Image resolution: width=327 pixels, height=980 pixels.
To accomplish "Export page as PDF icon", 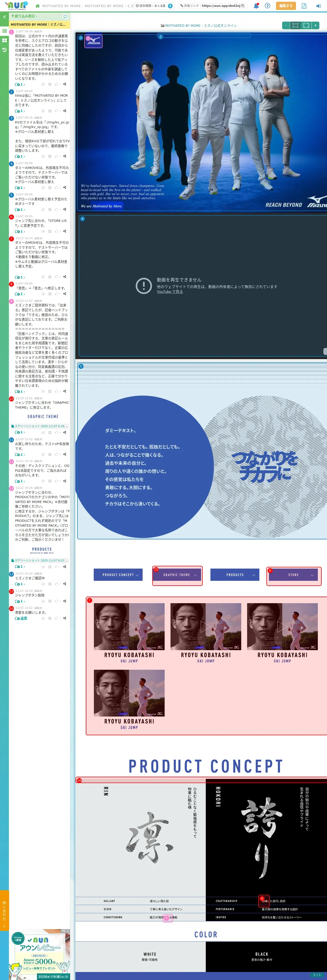I will tap(304, 6).
